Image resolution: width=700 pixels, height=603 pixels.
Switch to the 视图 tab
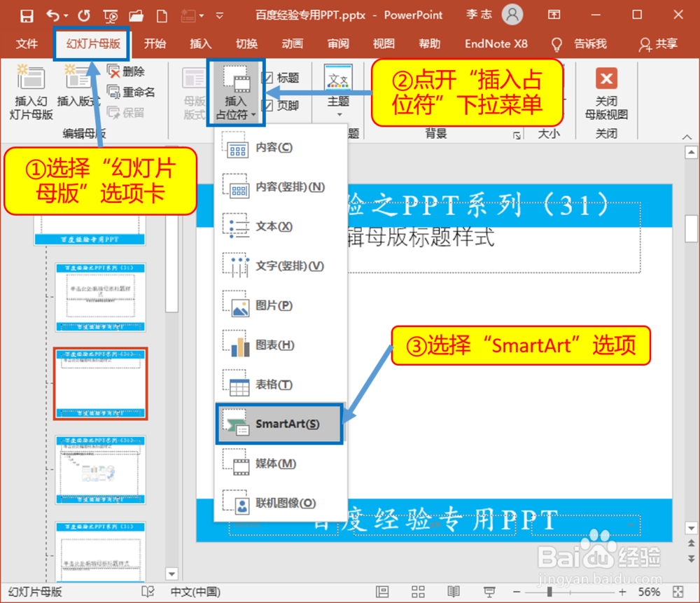click(x=384, y=44)
